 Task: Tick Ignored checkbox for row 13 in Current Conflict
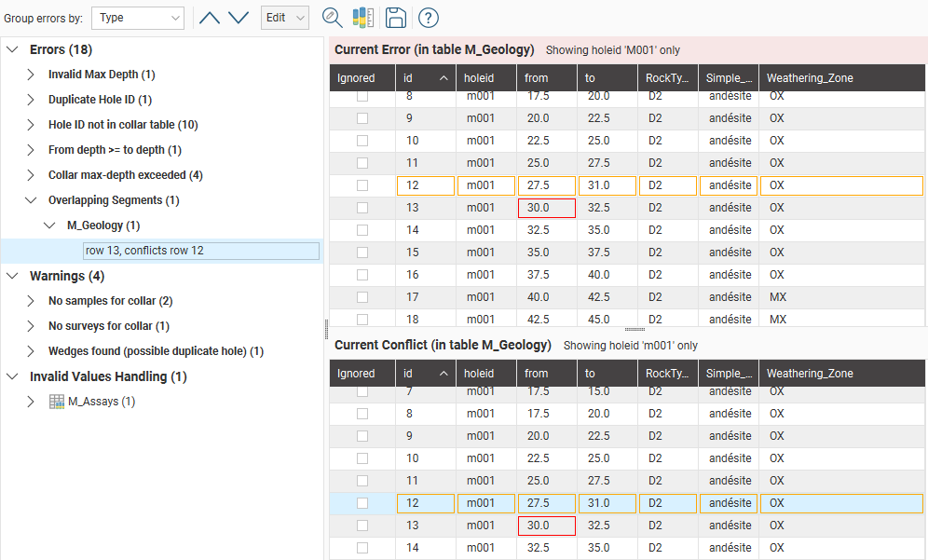coord(362,526)
